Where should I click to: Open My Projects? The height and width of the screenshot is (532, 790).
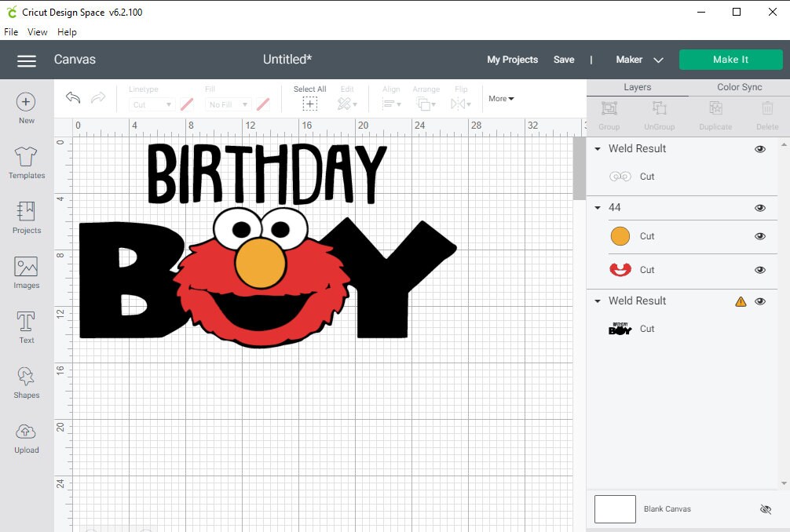(x=512, y=60)
